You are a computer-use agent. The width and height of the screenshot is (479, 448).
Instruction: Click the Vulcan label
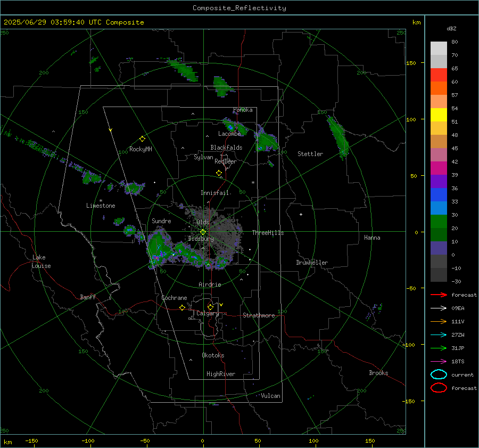click(270, 396)
